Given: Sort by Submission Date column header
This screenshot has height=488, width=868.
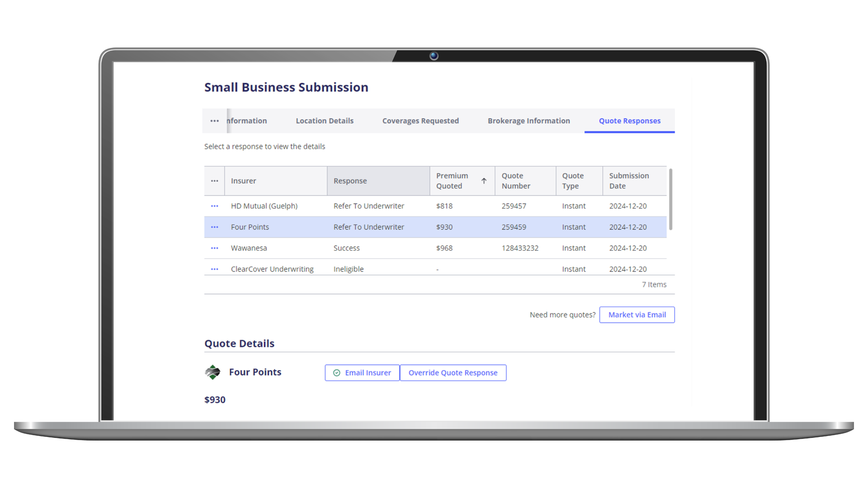Looking at the screenshot, I should pos(628,181).
